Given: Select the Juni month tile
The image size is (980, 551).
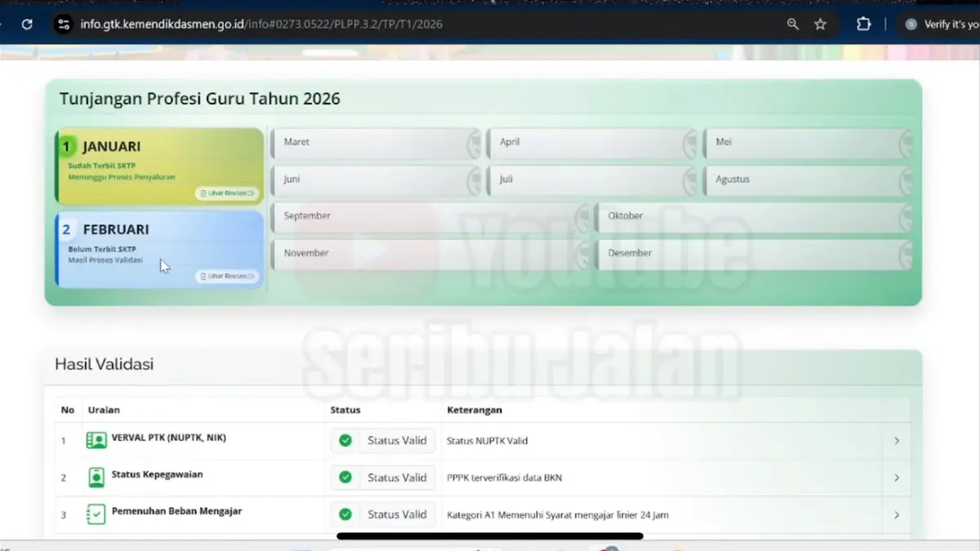Looking at the screenshot, I should 376,180.
